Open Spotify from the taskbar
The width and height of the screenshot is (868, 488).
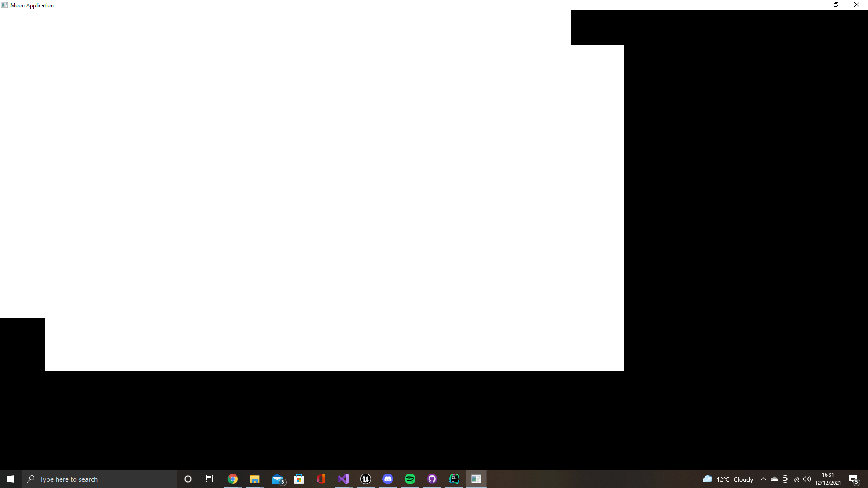410,479
